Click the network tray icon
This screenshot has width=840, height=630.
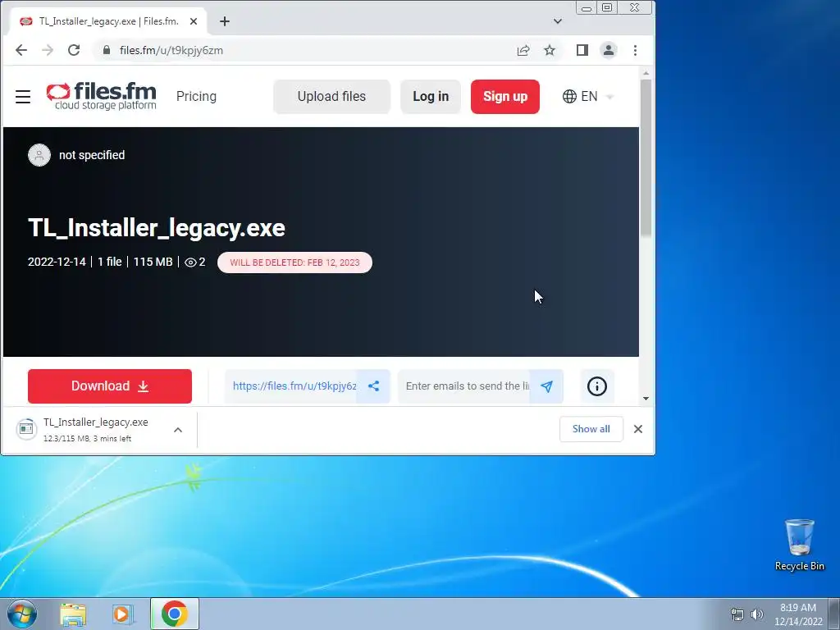737,614
